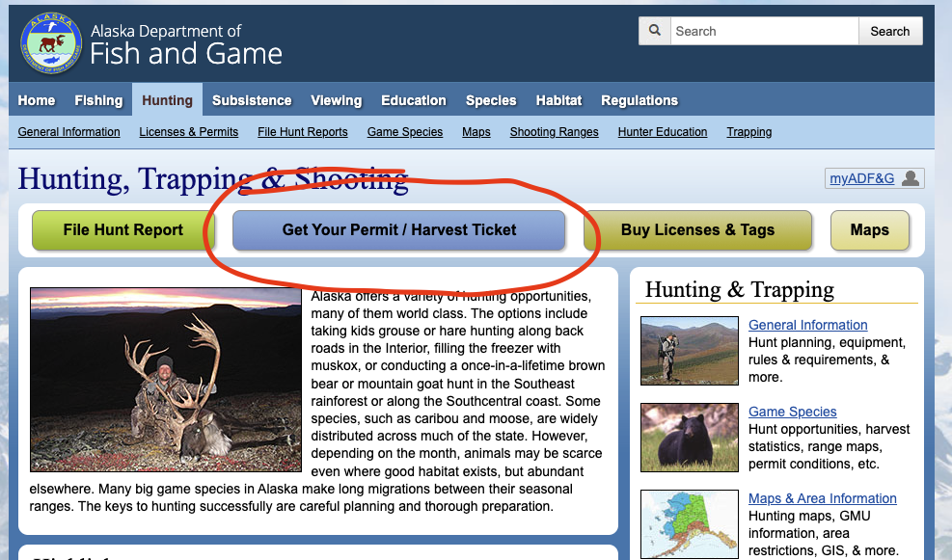952x560 pixels.
Task: Click the yellow Maps button
Action: [x=869, y=230]
